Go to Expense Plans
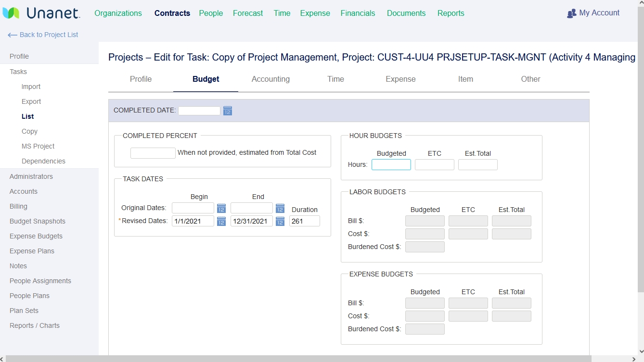 [32, 251]
